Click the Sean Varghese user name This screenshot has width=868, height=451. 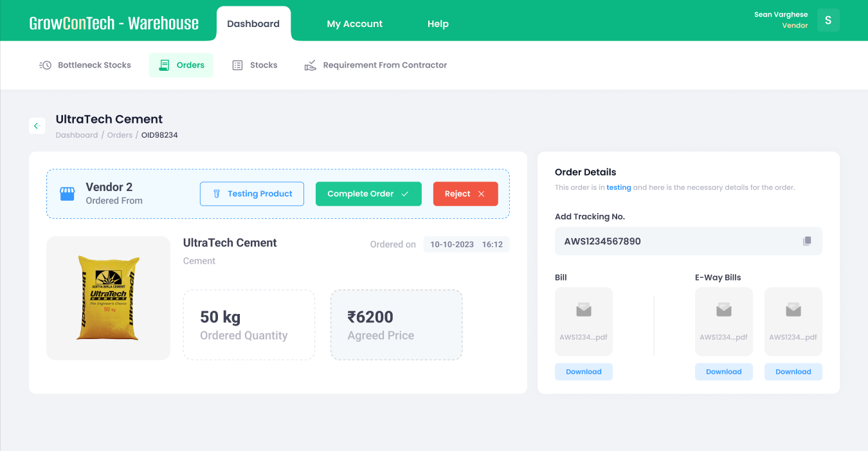click(781, 14)
